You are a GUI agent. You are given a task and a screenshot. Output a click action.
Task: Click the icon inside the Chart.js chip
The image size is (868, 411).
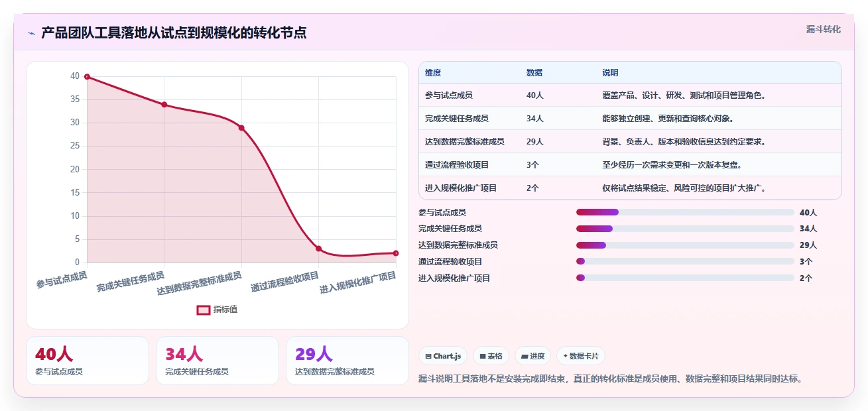(428, 357)
